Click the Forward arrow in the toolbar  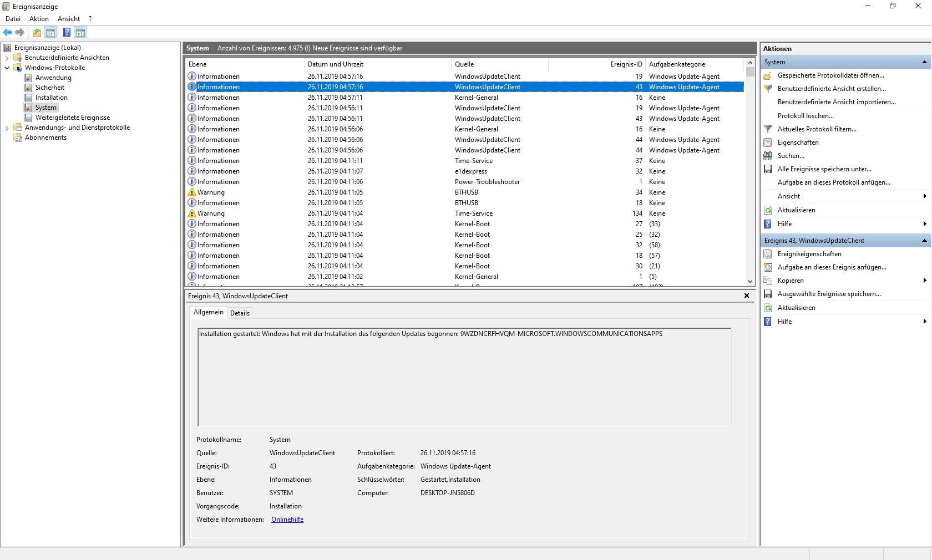point(20,33)
